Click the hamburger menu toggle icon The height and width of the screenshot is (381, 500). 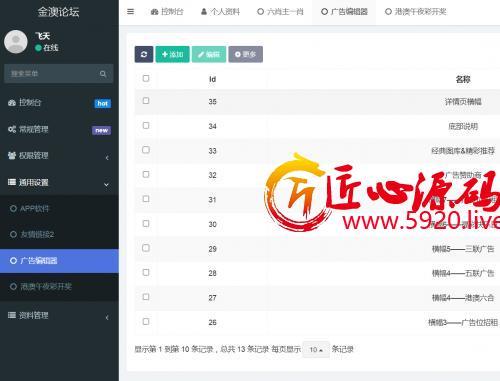pyautogui.click(x=131, y=12)
